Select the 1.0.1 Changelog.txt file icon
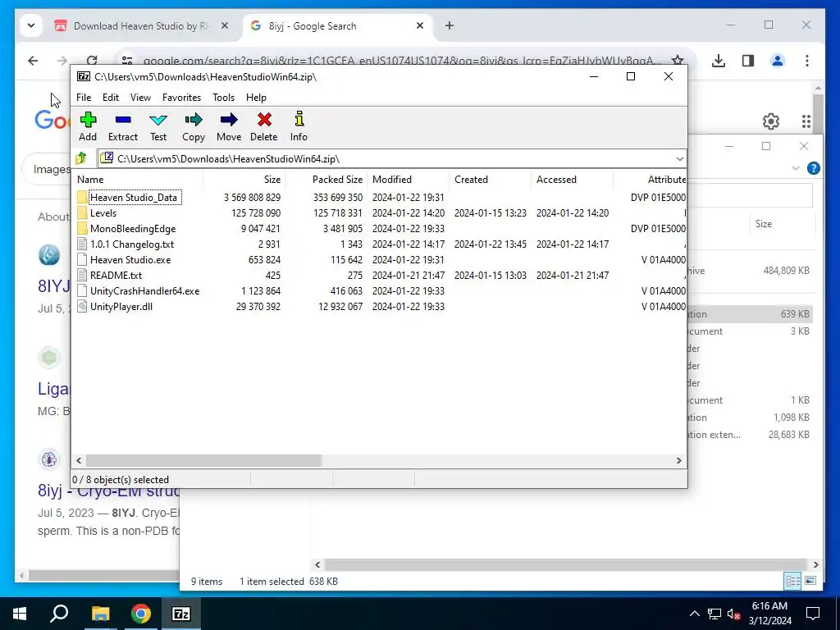The width and height of the screenshot is (840, 630). click(82, 244)
